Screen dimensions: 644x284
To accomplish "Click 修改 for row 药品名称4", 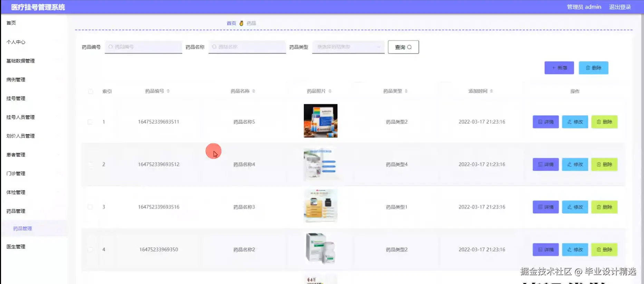I will [x=575, y=165].
